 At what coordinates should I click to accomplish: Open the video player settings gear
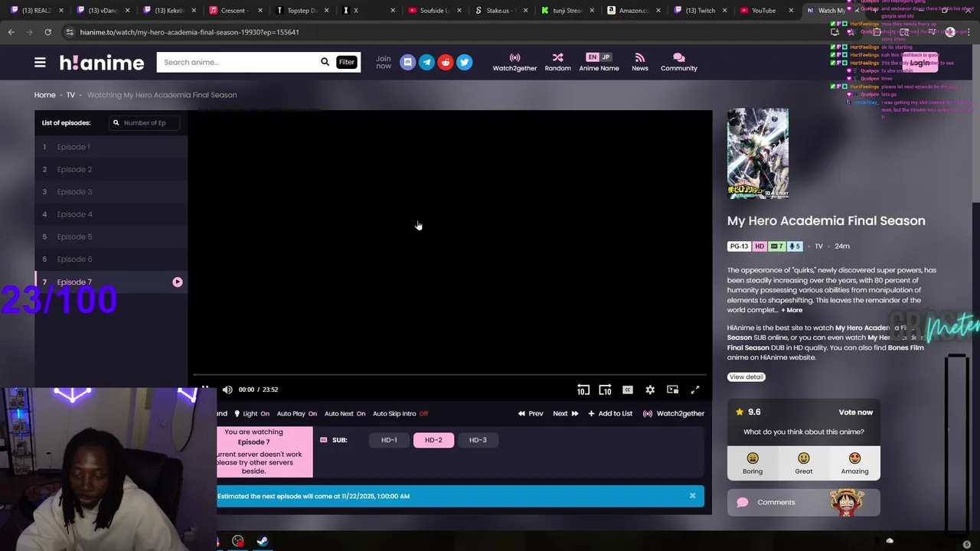pyautogui.click(x=650, y=390)
